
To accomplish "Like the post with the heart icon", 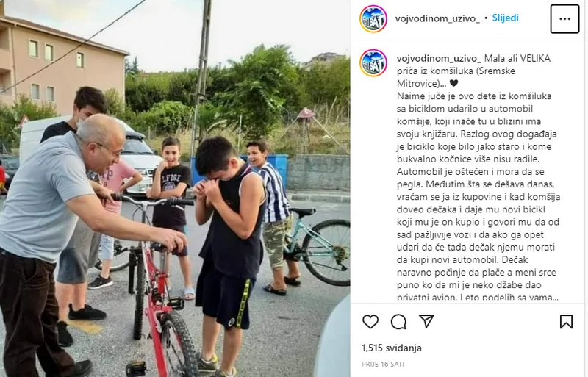I will click(x=370, y=322).
